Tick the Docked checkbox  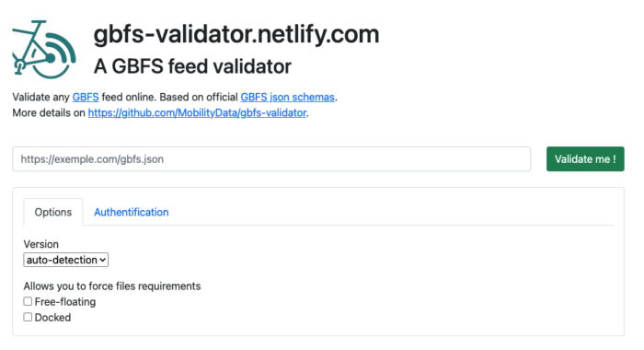click(x=28, y=317)
